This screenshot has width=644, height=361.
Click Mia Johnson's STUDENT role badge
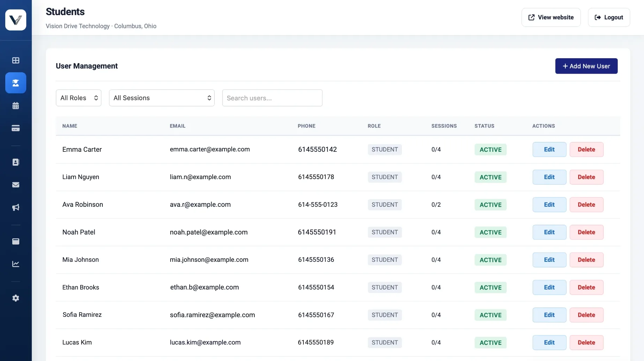pos(384,260)
